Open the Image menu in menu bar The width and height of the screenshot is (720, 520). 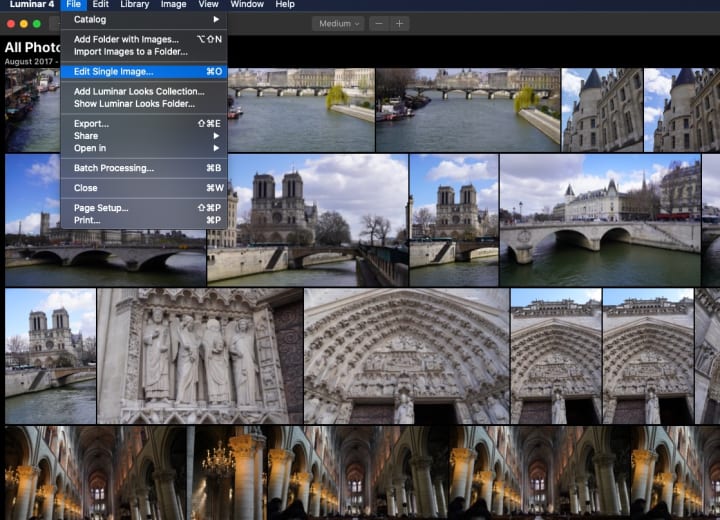[173, 5]
